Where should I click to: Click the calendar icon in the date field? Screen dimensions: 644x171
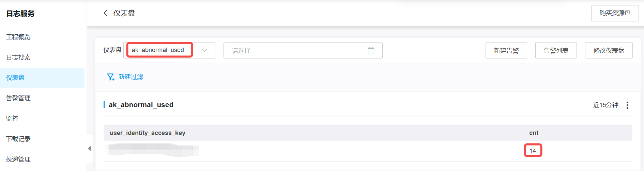(x=371, y=50)
